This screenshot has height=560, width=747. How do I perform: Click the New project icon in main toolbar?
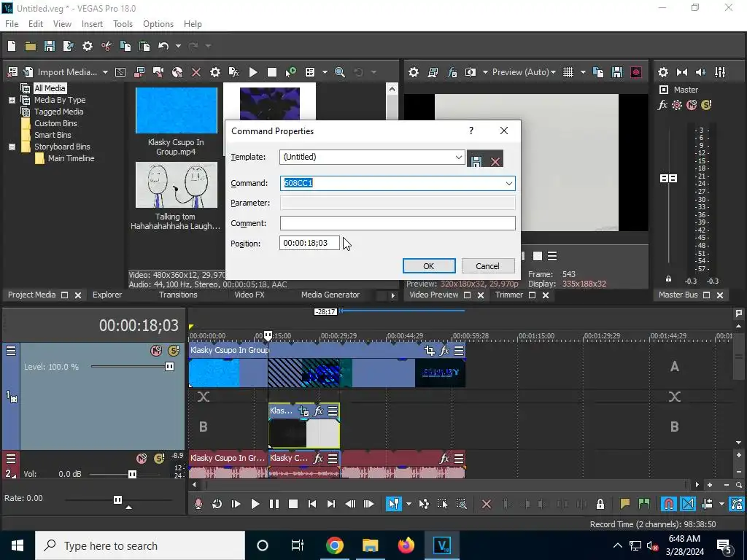[12, 46]
